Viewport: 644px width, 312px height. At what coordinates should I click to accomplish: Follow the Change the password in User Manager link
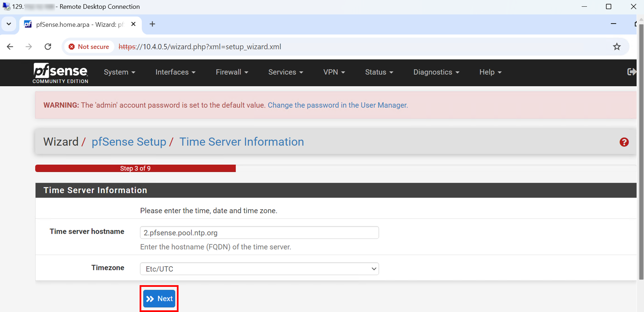coord(338,105)
